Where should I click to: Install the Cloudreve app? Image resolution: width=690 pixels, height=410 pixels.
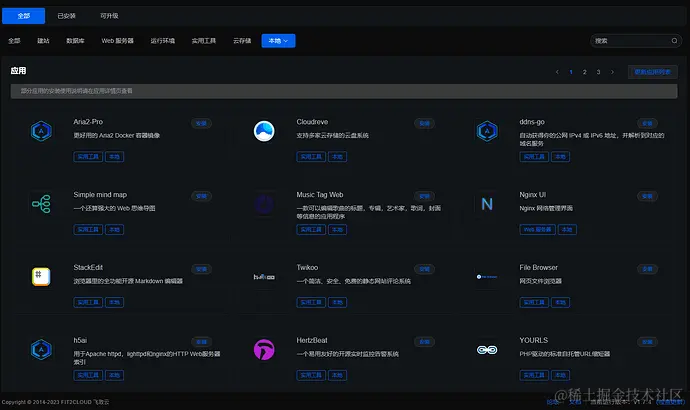[x=425, y=123]
